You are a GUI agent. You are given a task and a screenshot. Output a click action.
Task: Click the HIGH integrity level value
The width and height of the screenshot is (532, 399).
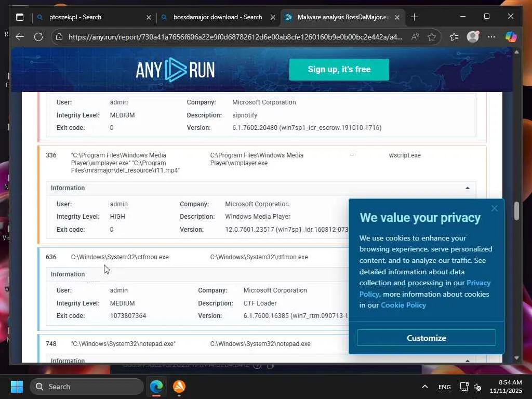[117, 217]
